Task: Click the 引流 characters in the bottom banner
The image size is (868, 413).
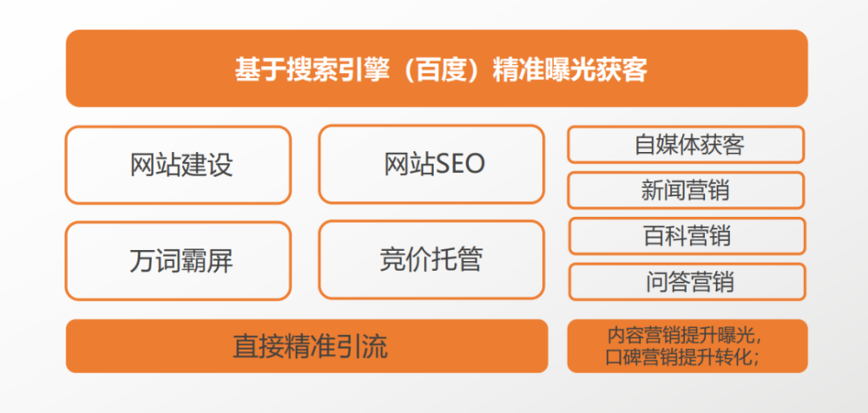Action: coord(361,347)
